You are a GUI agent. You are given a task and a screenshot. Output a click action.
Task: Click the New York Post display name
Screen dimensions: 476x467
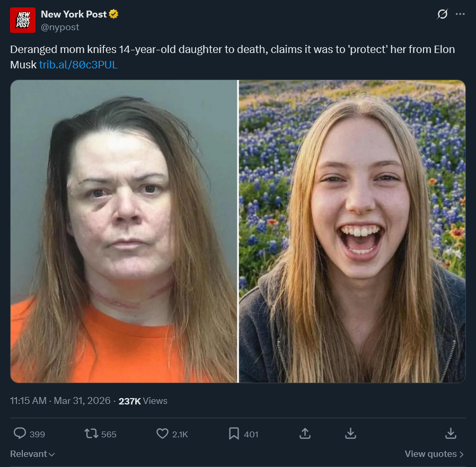point(74,14)
